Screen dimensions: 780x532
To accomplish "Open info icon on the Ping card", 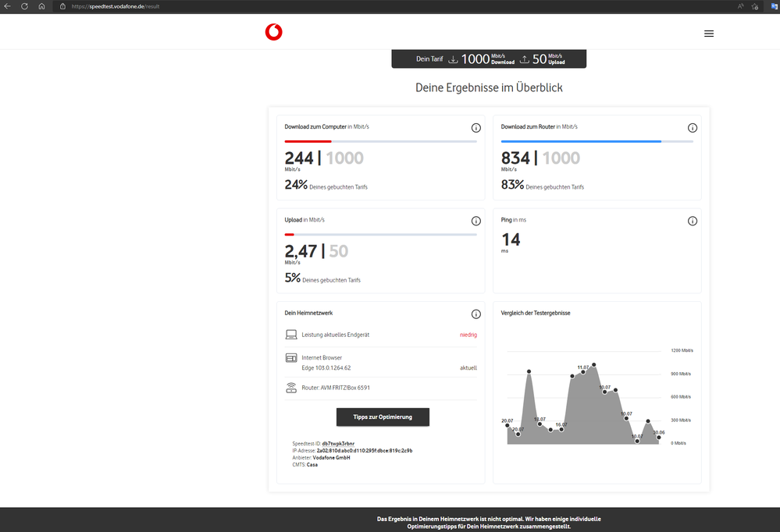I will (x=692, y=221).
